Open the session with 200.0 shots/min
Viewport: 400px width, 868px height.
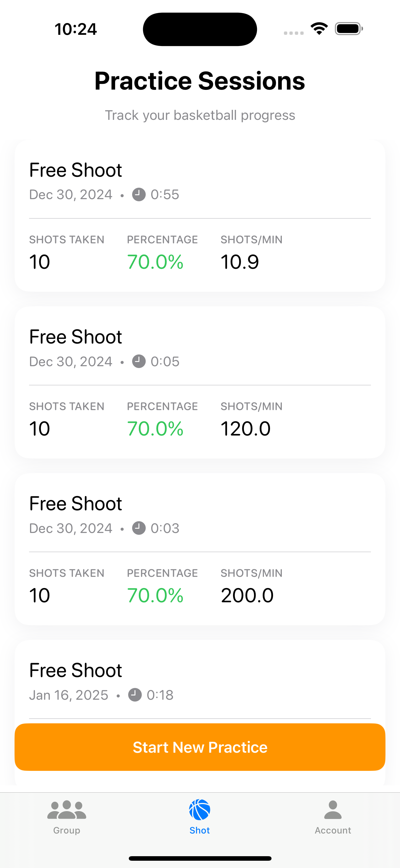click(x=200, y=549)
